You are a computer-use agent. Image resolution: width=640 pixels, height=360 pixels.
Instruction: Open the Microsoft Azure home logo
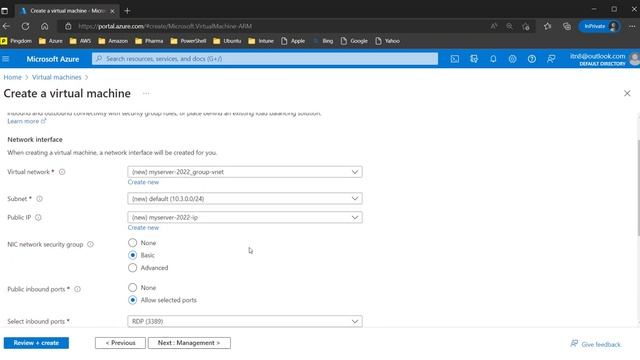[x=53, y=59]
